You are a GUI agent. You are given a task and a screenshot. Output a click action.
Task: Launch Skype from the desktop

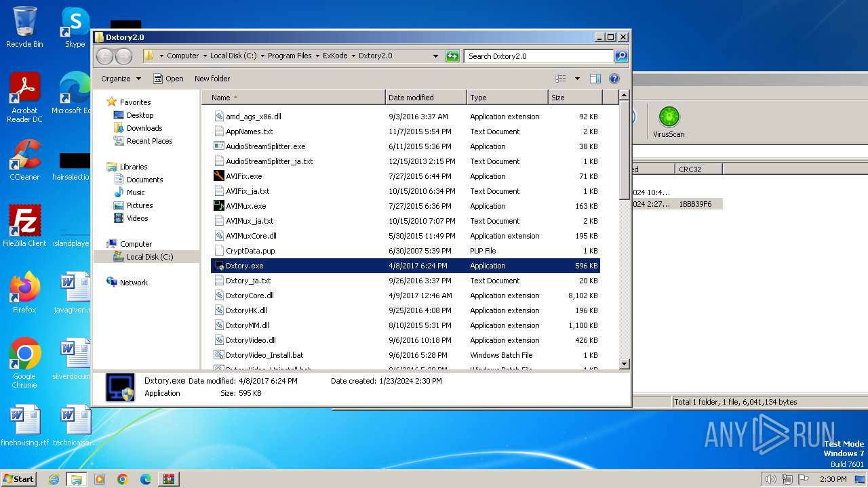tap(75, 27)
